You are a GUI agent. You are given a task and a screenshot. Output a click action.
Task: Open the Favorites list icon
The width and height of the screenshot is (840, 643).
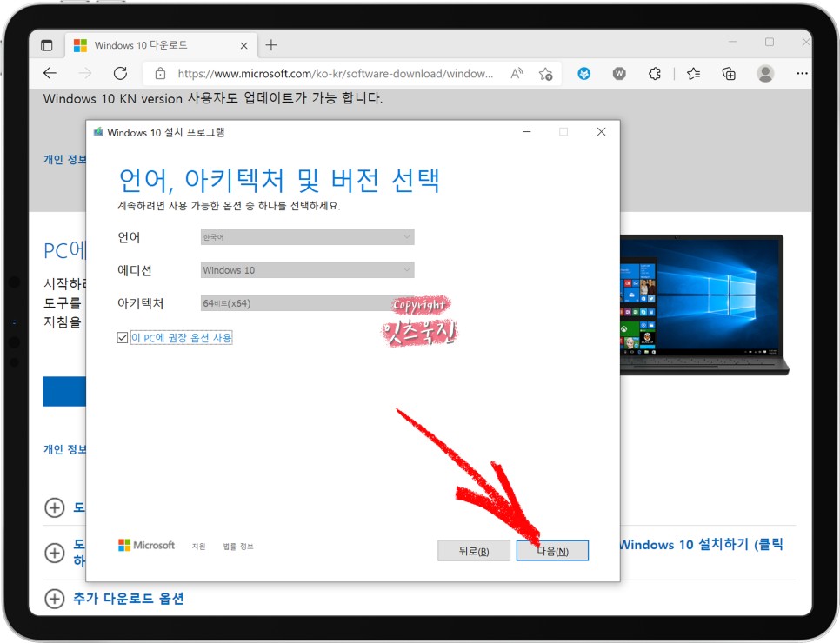(x=693, y=73)
